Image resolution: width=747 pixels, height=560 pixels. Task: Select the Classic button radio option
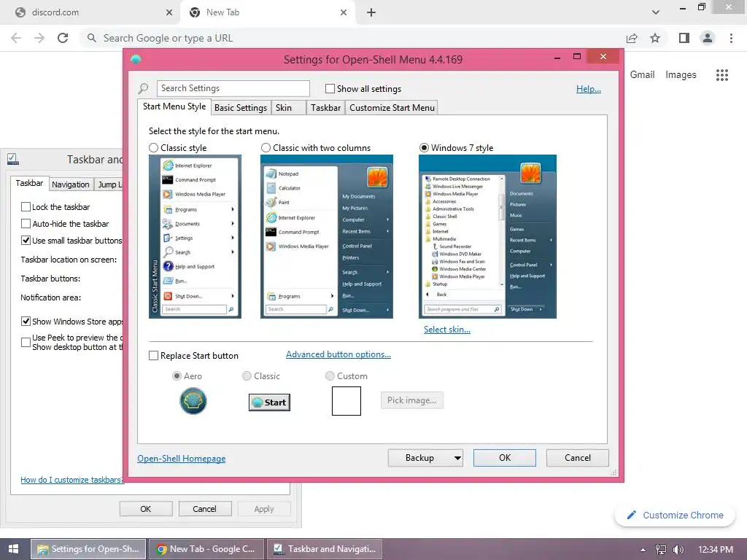click(247, 376)
